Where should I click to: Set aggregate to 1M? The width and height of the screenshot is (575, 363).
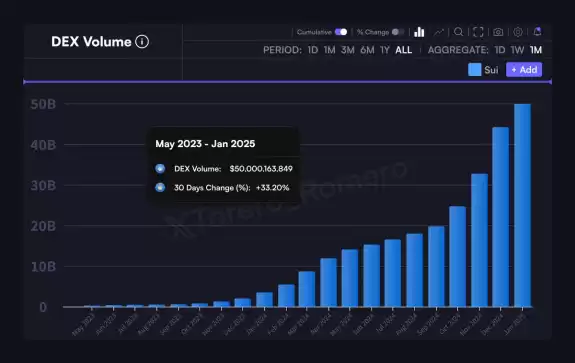coord(536,50)
